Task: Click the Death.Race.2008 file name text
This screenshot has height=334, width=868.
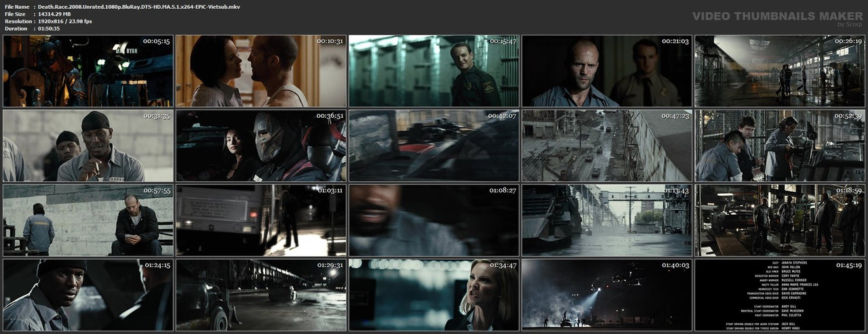Action: click(138, 6)
